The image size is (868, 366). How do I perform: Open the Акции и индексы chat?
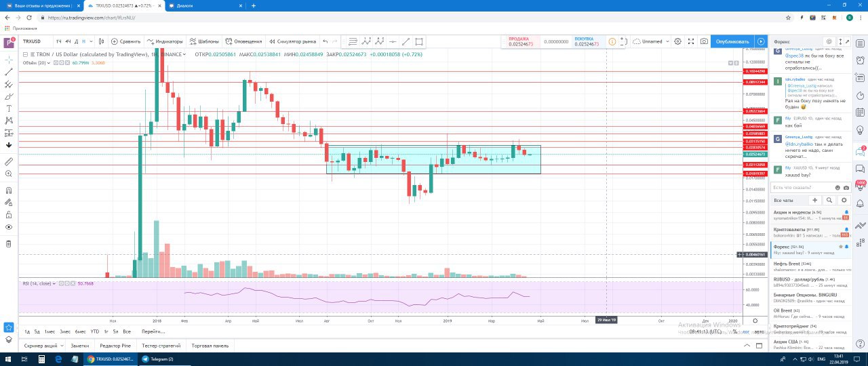tap(811, 215)
